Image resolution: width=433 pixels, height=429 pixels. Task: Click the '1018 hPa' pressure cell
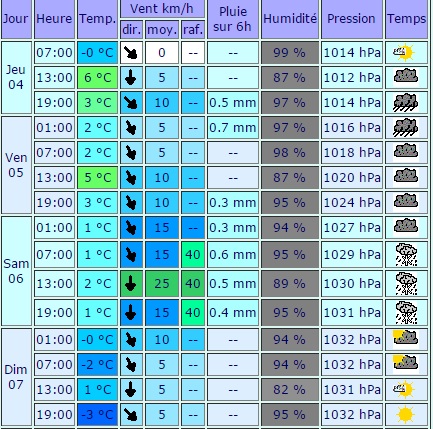pos(352,153)
